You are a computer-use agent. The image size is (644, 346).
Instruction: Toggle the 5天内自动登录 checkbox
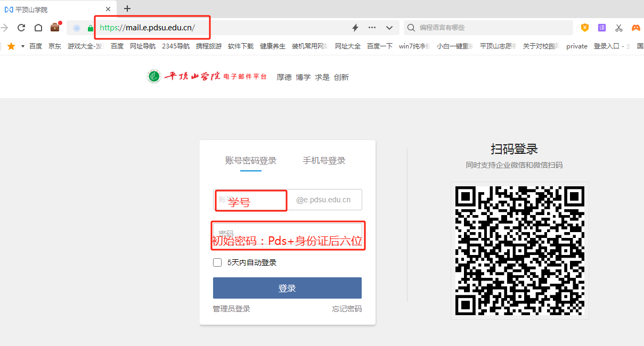[217, 262]
